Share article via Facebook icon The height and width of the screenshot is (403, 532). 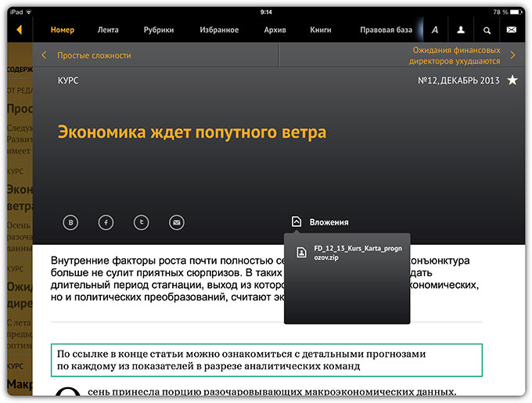click(x=106, y=222)
